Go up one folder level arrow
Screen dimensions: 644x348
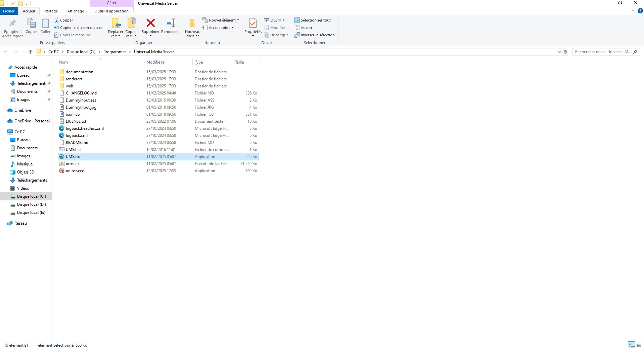pos(31,52)
